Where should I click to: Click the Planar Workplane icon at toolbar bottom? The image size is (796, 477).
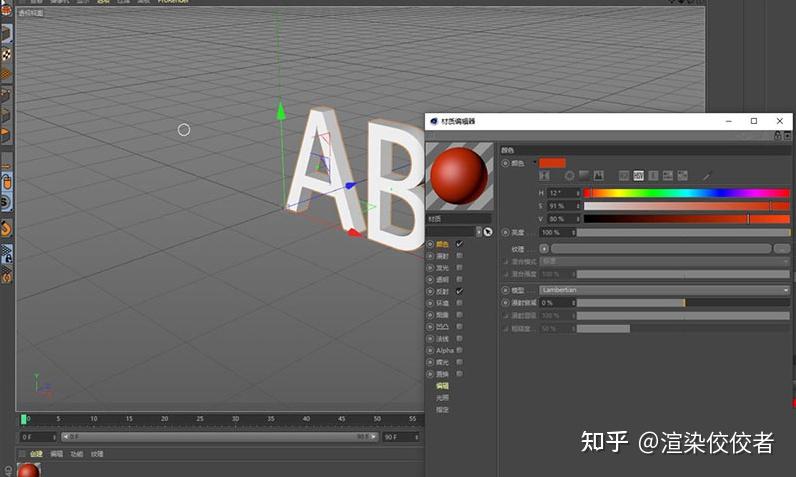point(6,276)
